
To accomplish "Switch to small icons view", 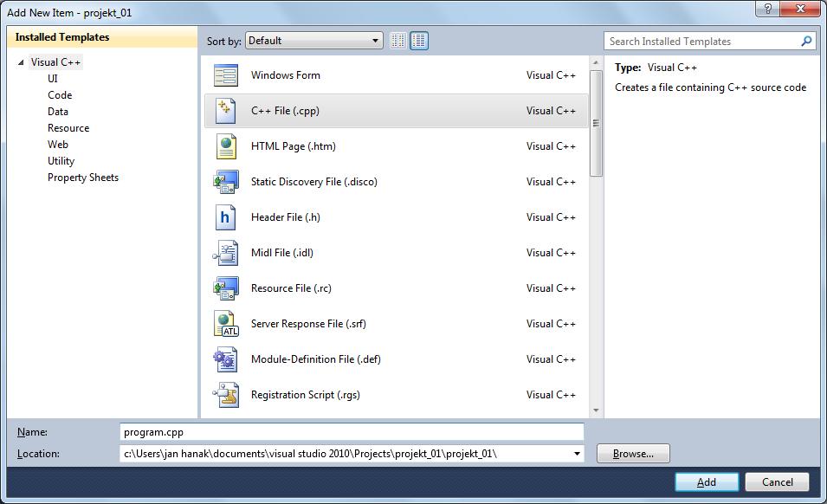I will (x=398, y=41).
